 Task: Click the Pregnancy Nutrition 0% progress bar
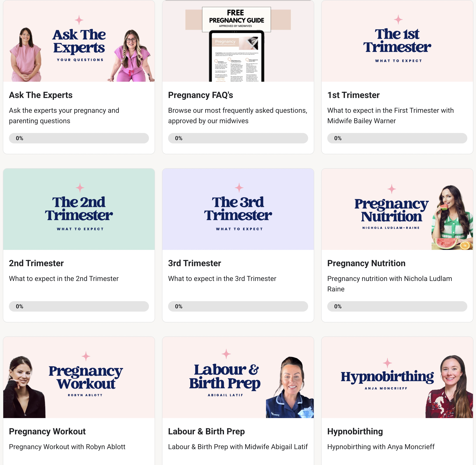(397, 306)
